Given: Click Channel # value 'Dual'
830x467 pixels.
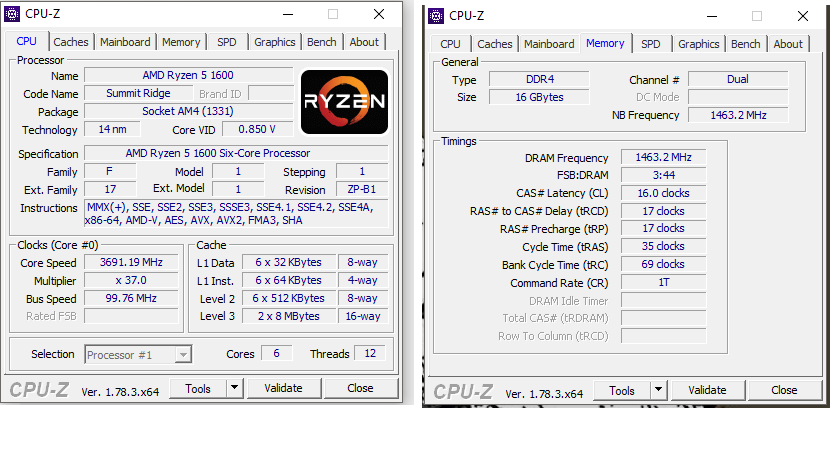Looking at the screenshot, I should pyautogui.click(x=738, y=79).
